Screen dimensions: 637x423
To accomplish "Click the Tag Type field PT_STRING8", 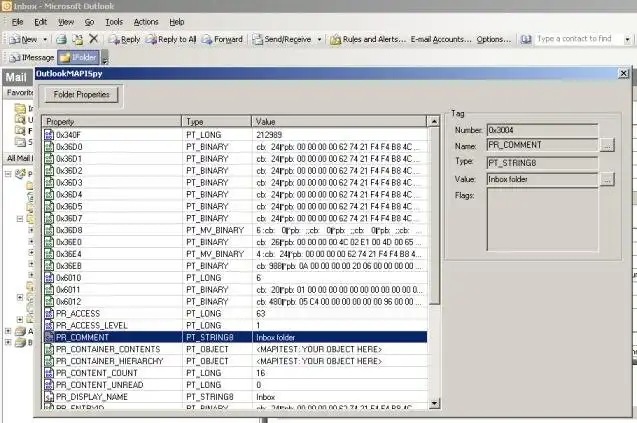I will (542, 163).
